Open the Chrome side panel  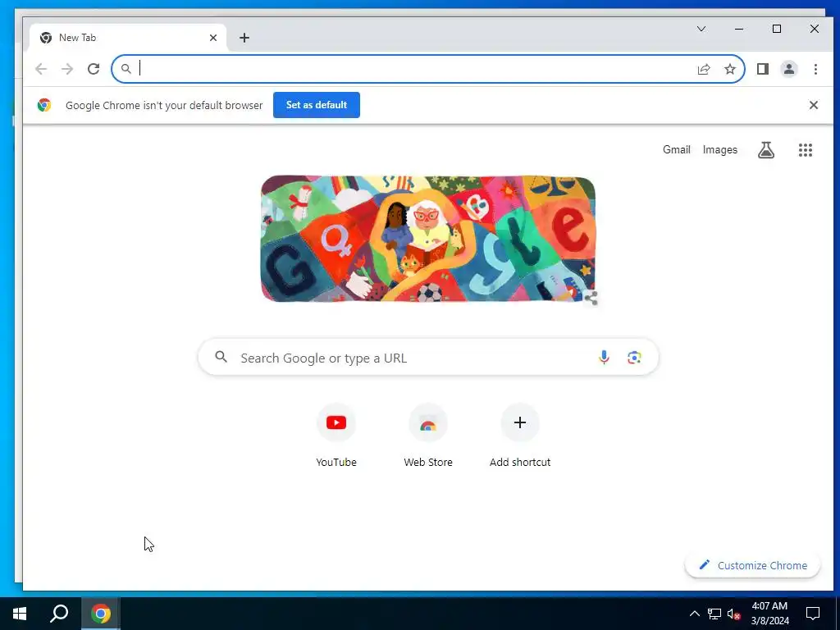(763, 69)
